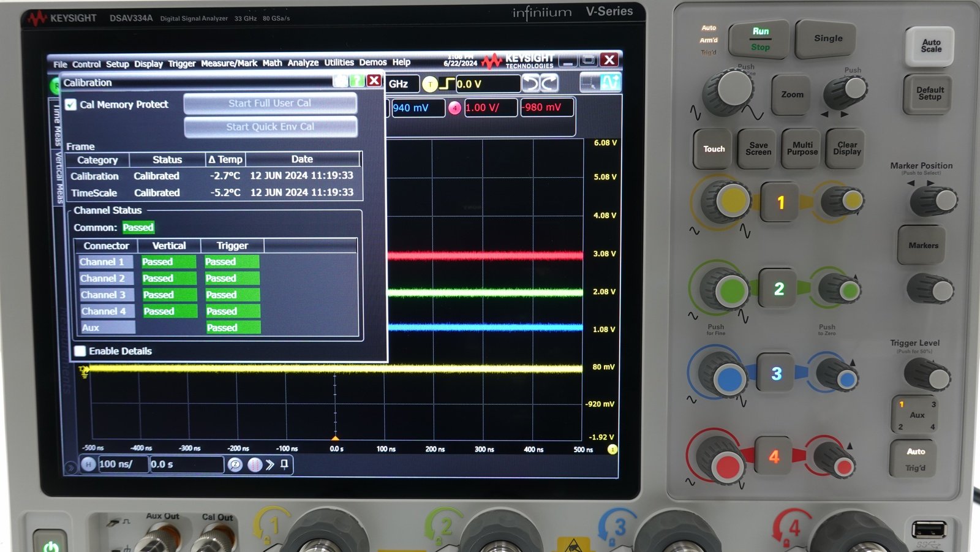
Task: Click the -980 mV channel 4 offset field
Action: click(547, 107)
